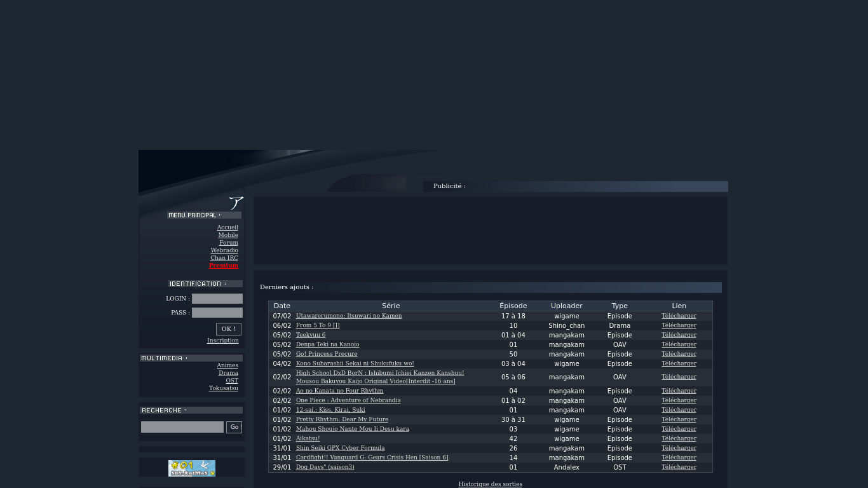
Task: Click the Uploader column header
Action: click(x=567, y=306)
